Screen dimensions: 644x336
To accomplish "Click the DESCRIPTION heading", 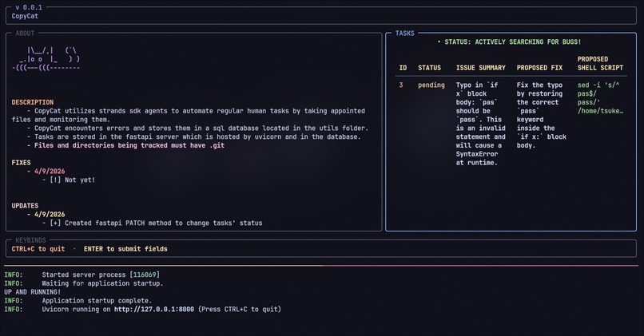I will [33, 102].
